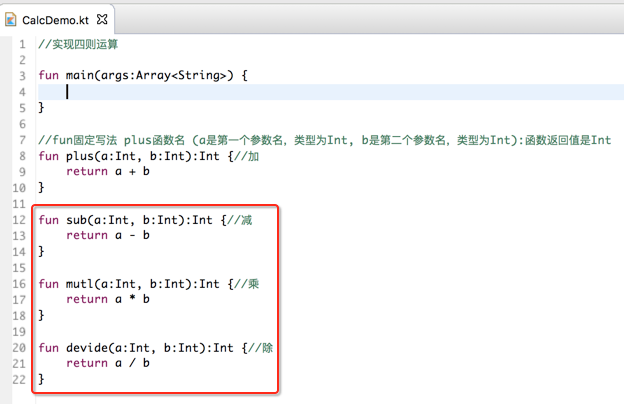Click line number 16 in gutter
The width and height of the screenshot is (624, 404).
pyautogui.click(x=19, y=284)
